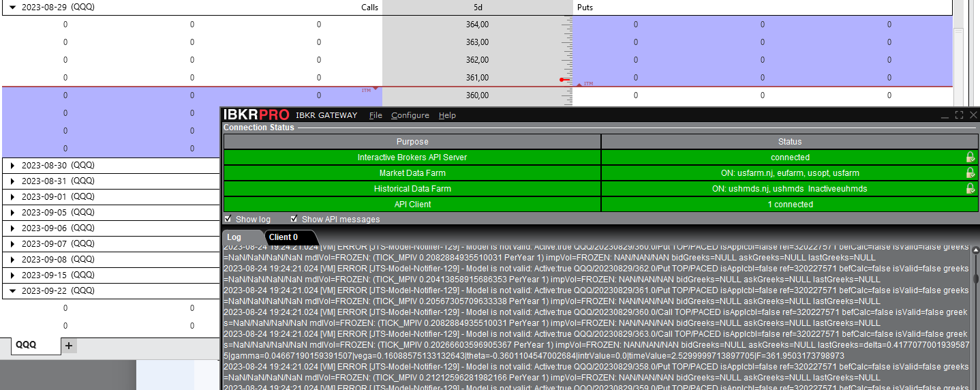Expand the 2023-09-06 (QQQ) expiry row
The height and width of the screenshot is (390, 980).
(x=12, y=228)
